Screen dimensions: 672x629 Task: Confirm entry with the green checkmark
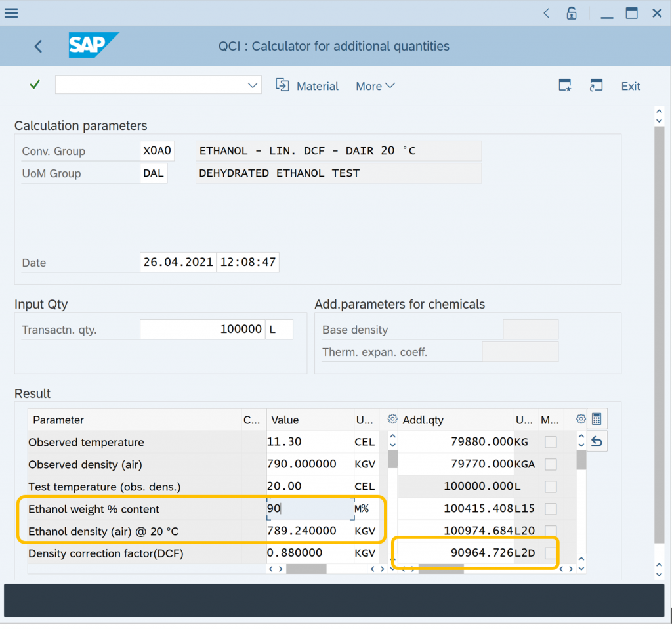tap(35, 85)
